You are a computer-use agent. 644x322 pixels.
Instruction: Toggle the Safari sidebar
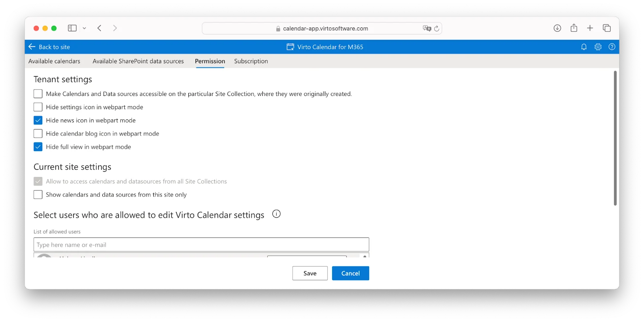(72, 28)
